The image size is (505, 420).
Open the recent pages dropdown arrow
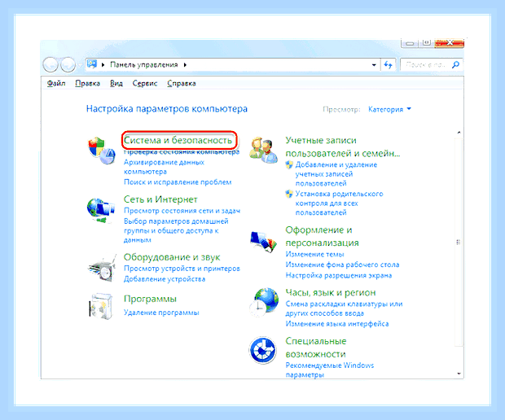coord(80,65)
